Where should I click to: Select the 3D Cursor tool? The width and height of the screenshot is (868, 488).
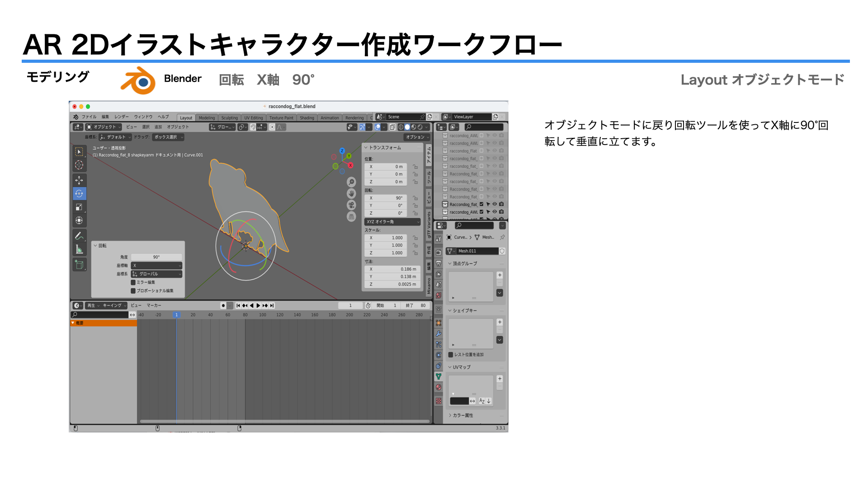tap(79, 165)
